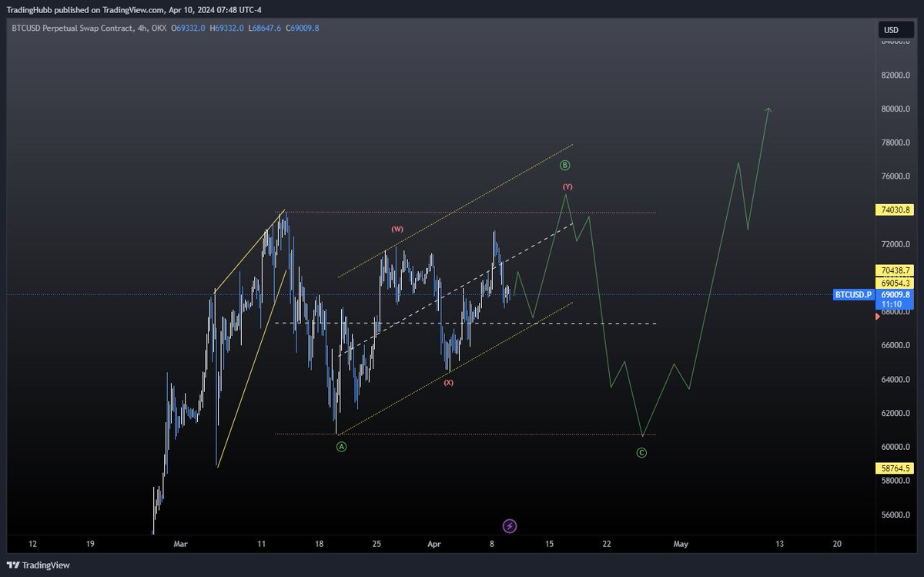Screen dimensions: 924x577
Task: Click the 80000.0 price axis value
Action: click(x=896, y=109)
